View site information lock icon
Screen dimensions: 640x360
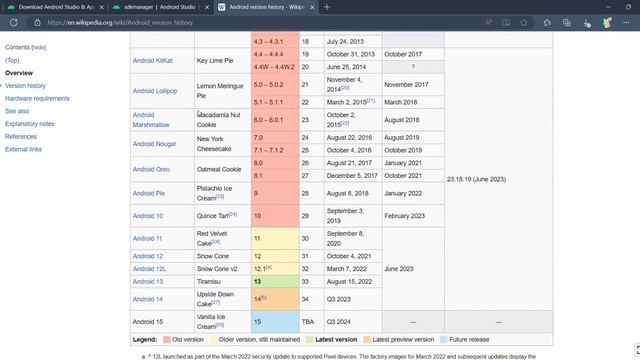37,23
